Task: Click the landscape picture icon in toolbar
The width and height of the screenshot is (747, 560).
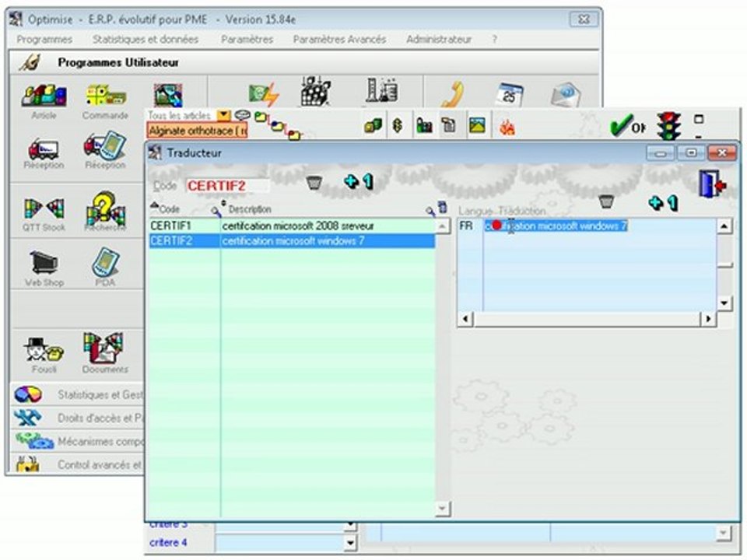Action: tap(477, 126)
